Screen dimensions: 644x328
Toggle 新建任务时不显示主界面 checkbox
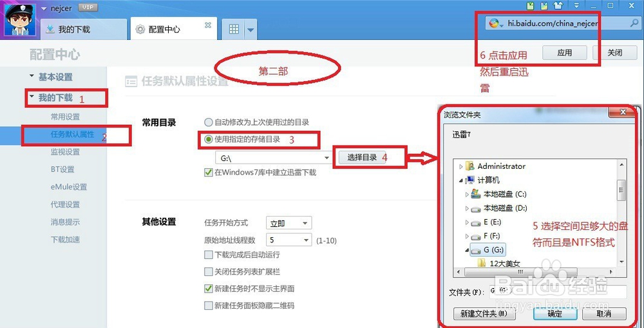208,289
